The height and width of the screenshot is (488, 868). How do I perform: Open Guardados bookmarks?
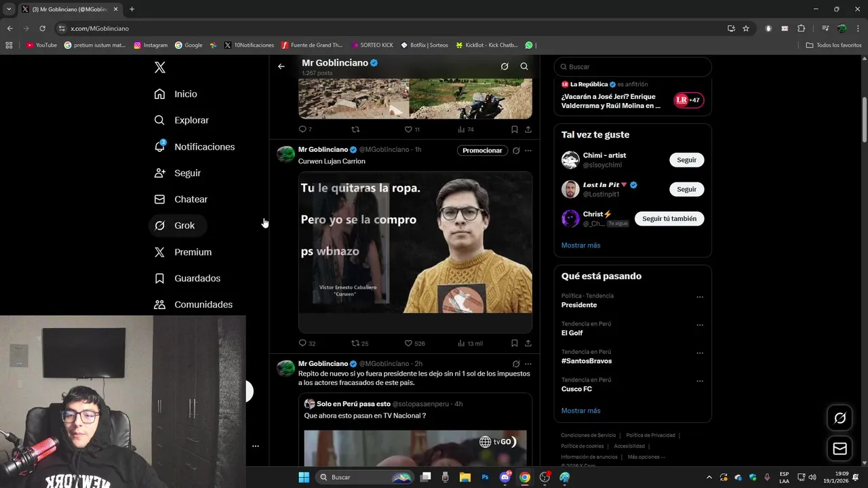pos(187,279)
